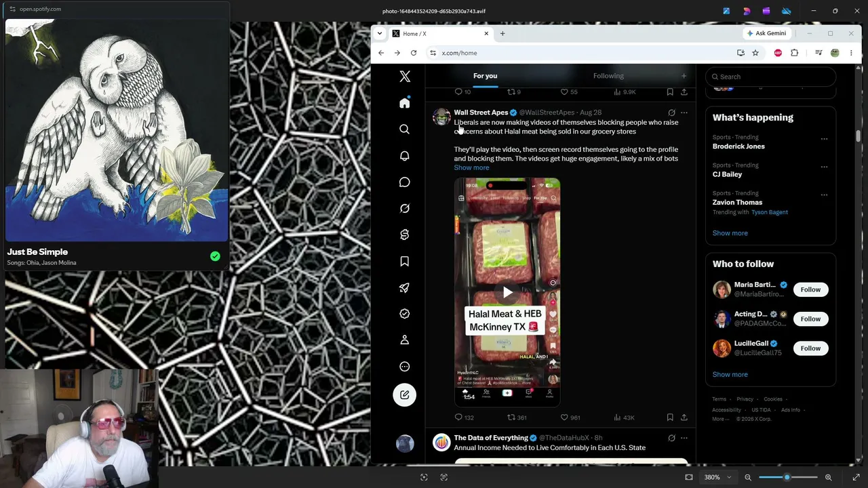Open Chat bubble icon in X sidebar
Image resolution: width=868 pixels, height=488 pixels.
pos(405,182)
